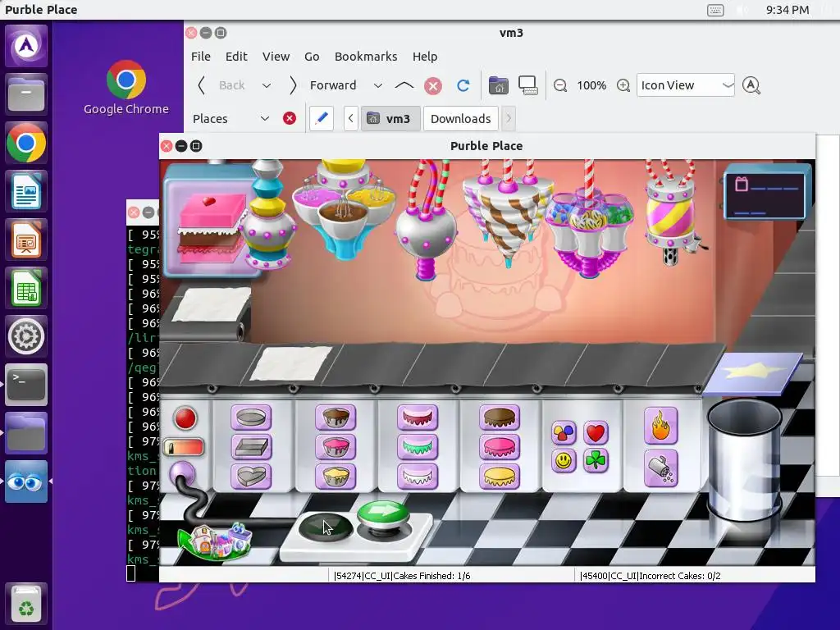
Task: Close the Places sidebar pane
Action: tap(290, 118)
